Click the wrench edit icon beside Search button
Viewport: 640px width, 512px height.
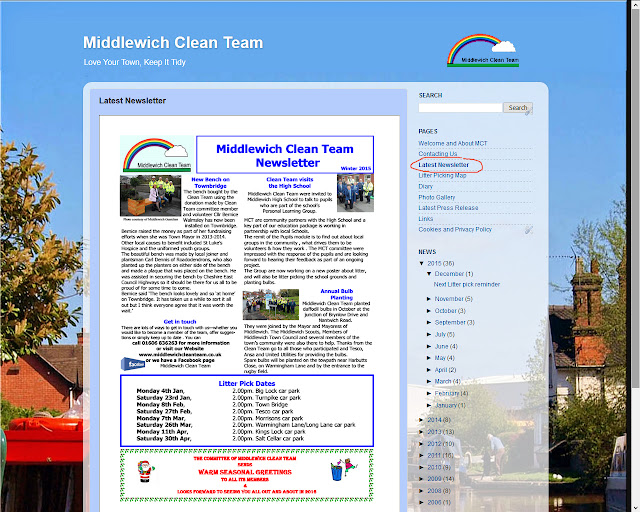pos(528,113)
